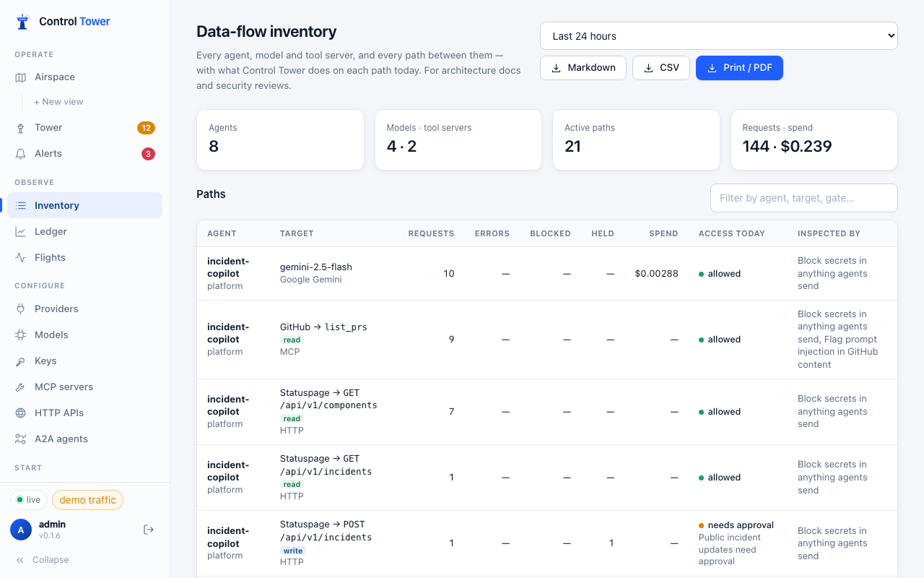This screenshot has width=924, height=578.
Task: Click the read tag under list_prs
Action: [x=292, y=340]
